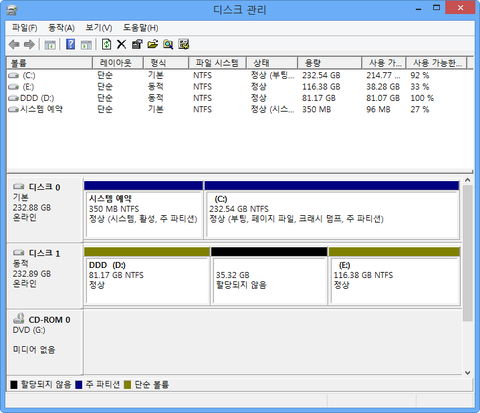
Task: Click the Refresh toolbar icon
Action: [x=106, y=44]
